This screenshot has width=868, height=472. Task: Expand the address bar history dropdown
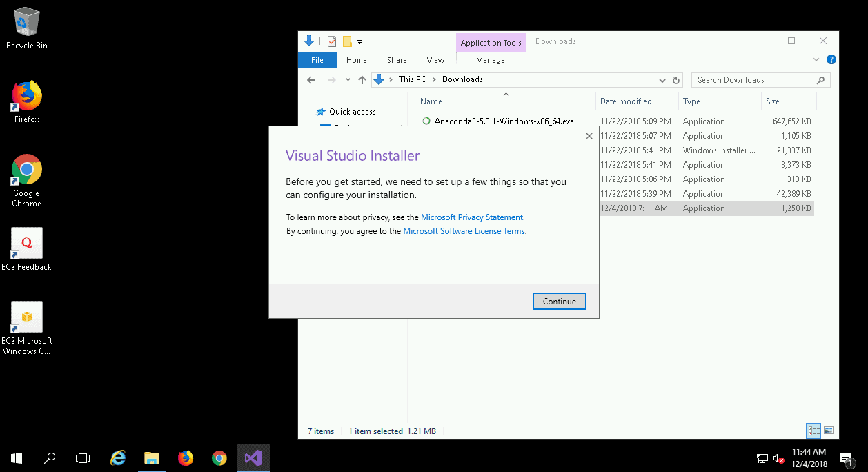point(662,79)
